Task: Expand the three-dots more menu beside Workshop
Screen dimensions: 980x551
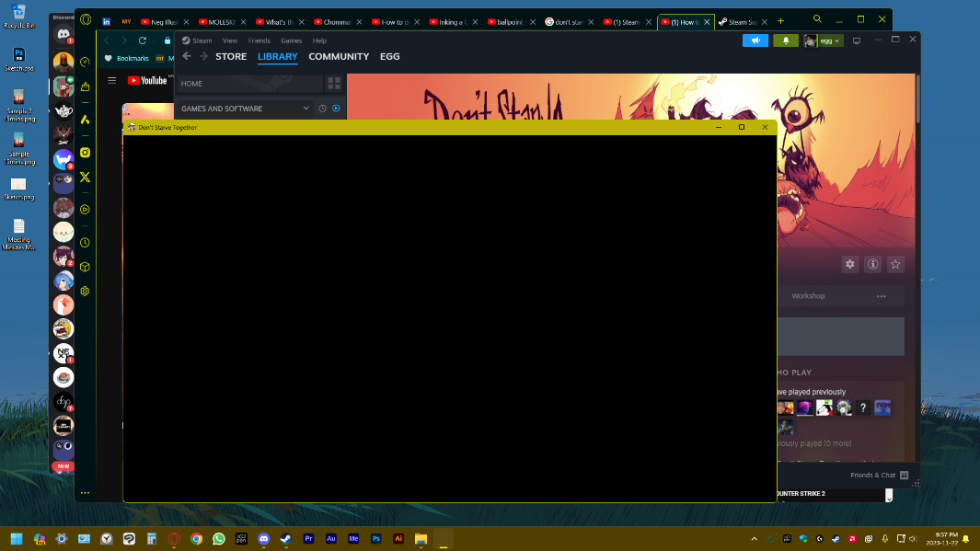Action: click(881, 296)
